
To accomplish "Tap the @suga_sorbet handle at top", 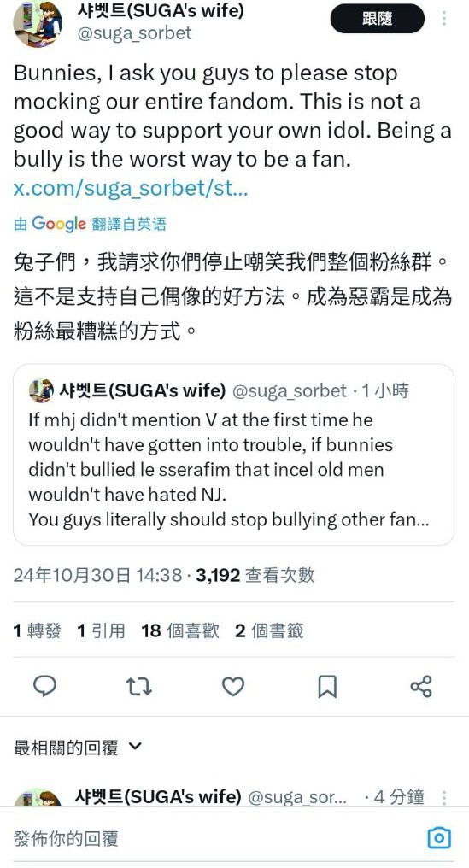I will tap(135, 33).
